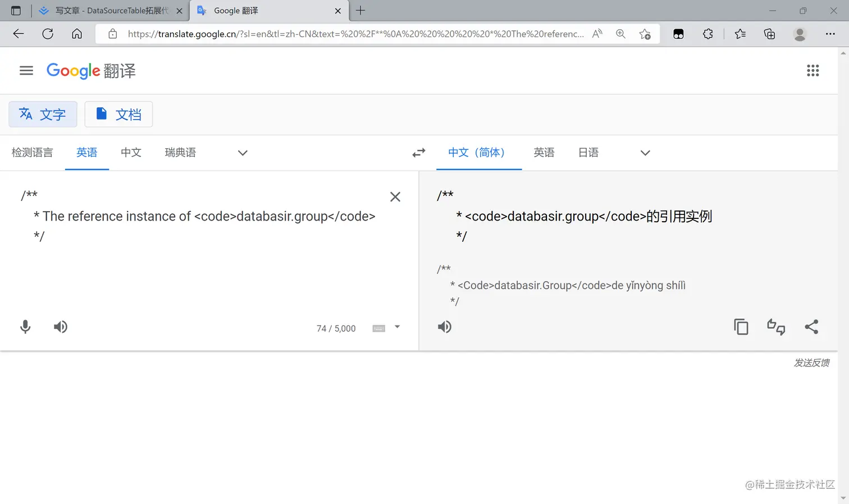
Task: Share the translation
Action: click(x=811, y=327)
